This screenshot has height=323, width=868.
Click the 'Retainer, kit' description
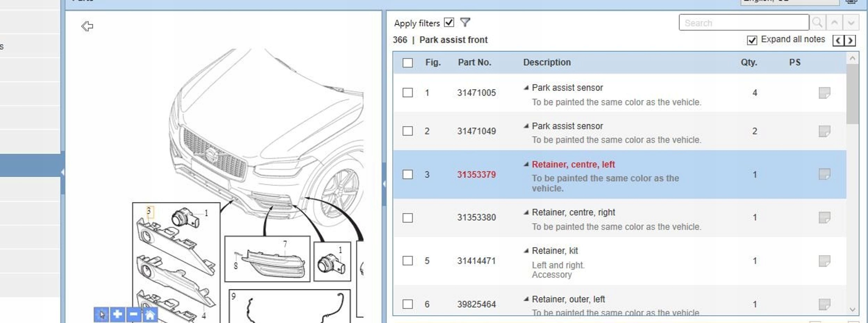(x=555, y=250)
